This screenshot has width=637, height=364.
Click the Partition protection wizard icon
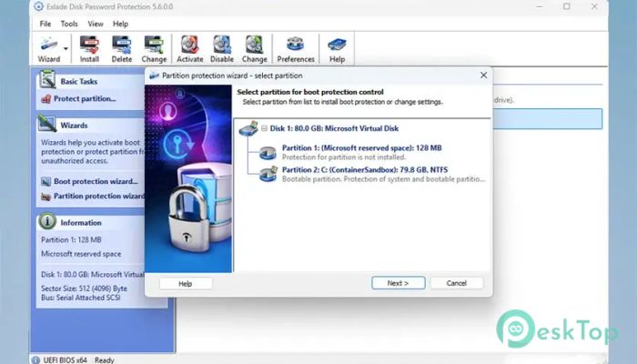(45, 197)
